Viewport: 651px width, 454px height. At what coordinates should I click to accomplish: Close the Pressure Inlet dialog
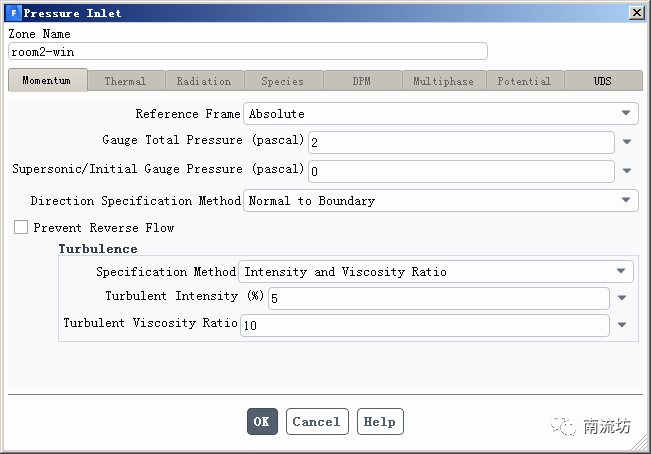(x=636, y=13)
